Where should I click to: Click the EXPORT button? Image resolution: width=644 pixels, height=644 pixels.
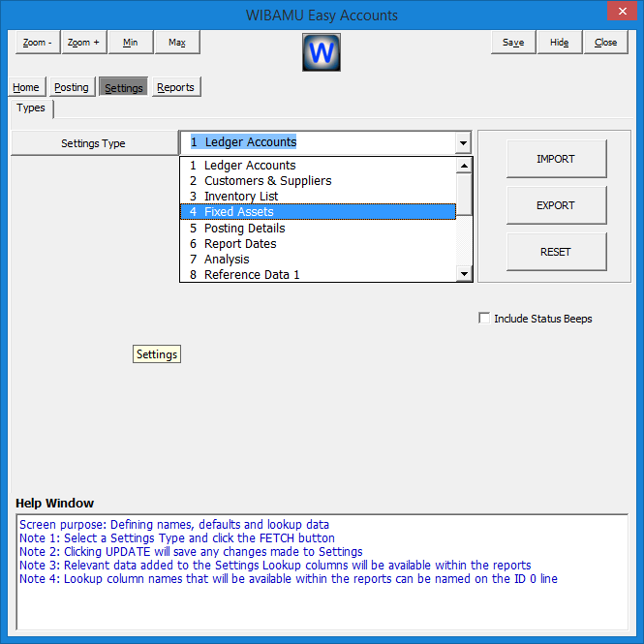coord(556,205)
